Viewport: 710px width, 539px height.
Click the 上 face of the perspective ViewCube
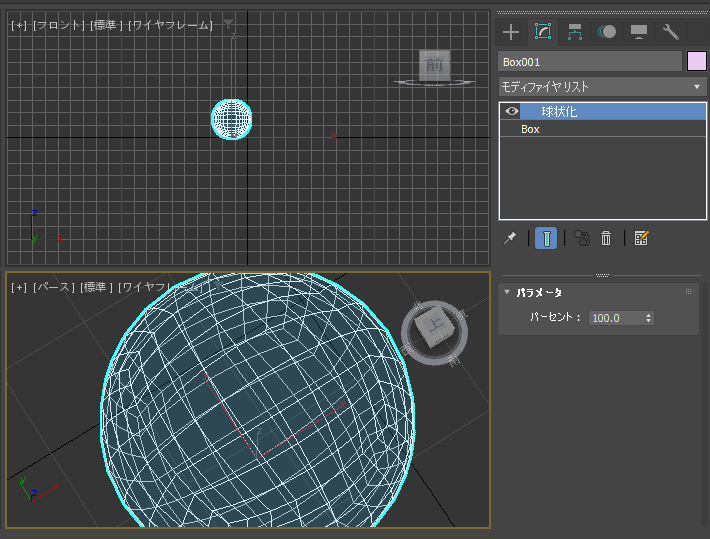pos(436,323)
